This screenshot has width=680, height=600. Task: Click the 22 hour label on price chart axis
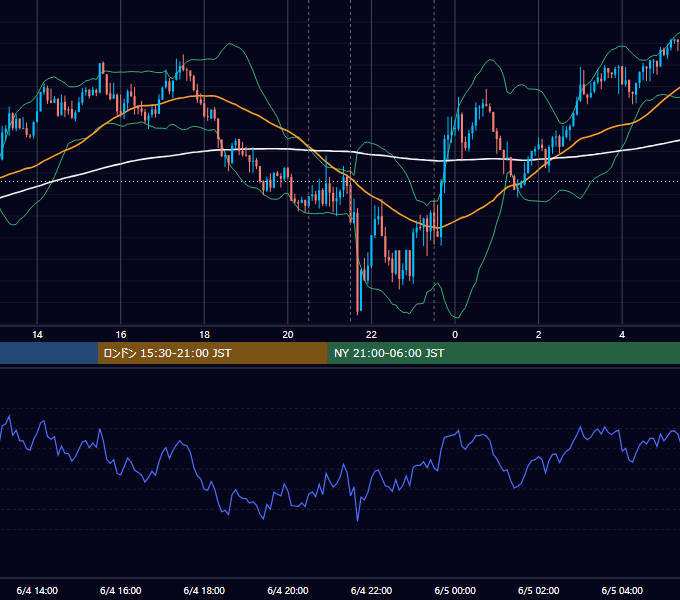371,335
